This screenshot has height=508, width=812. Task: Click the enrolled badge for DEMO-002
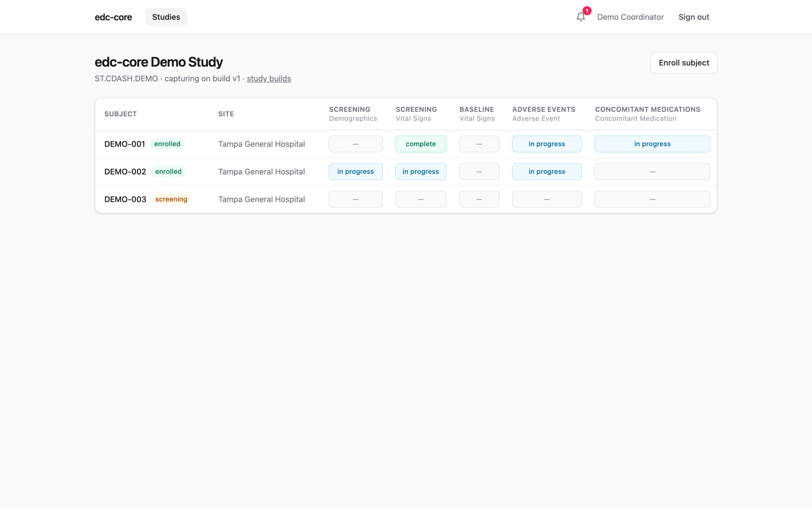168,172
